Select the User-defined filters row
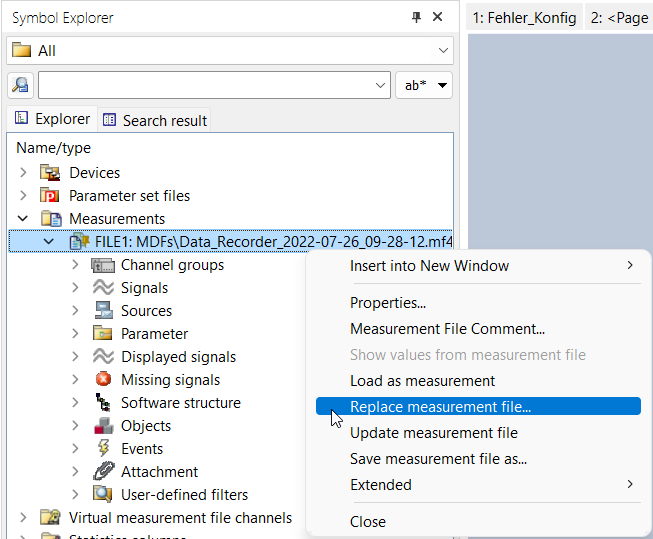Screen dimensions: 653x539 (184, 494)
